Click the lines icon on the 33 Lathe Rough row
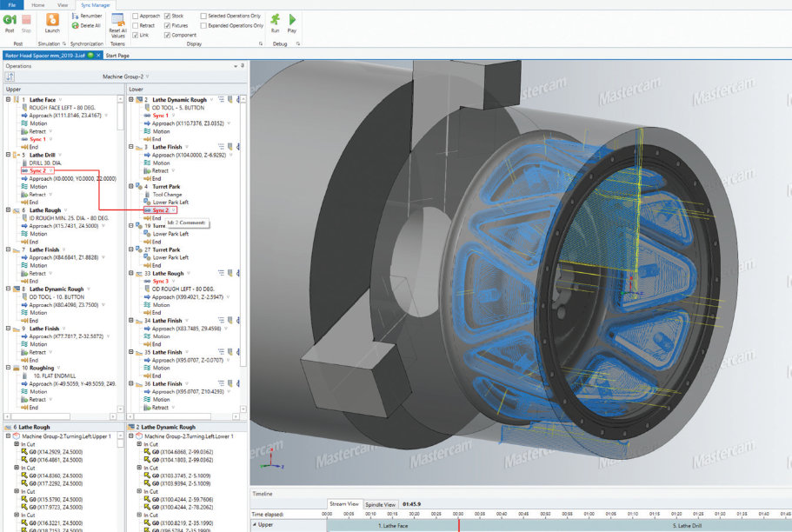The width and height of the screenshot is (792, 532). pos(221,273)
